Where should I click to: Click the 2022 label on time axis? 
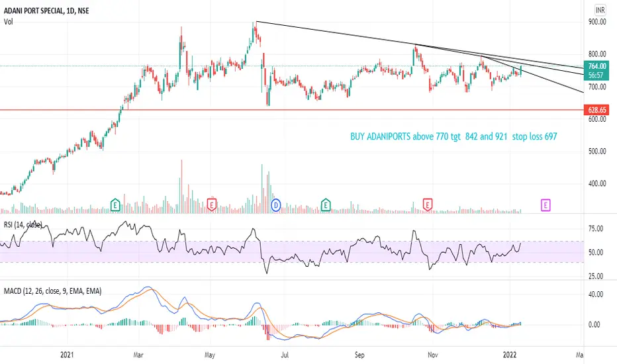click(510, 355)
